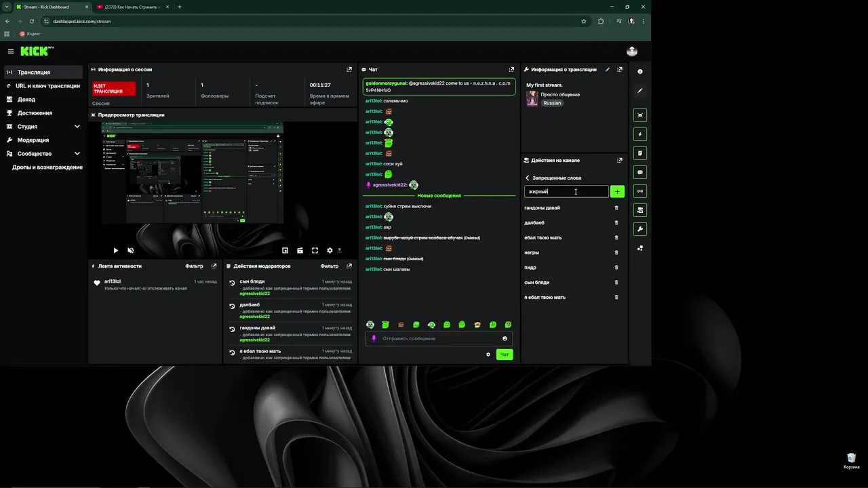Click the wrench icon in right sidebar
The height and width of the screenshot is (488, 868).
tap(640, 229)
